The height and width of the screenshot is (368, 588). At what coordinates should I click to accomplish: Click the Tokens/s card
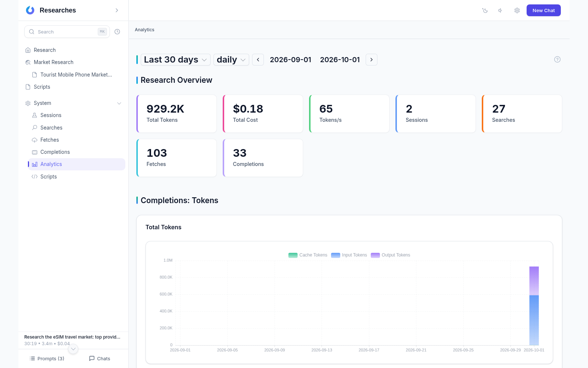(349, 114)
